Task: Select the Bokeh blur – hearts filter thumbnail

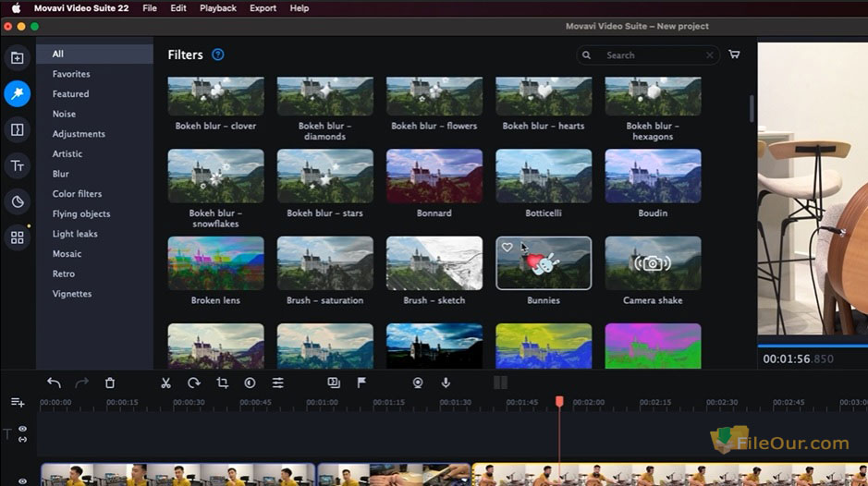Action: point(543,96)
